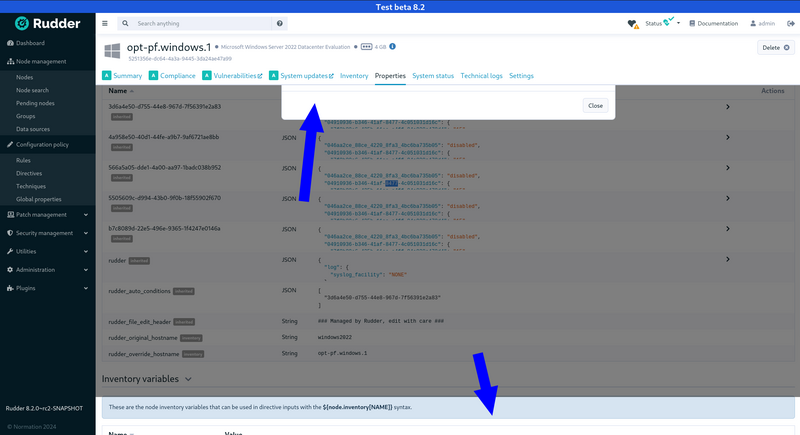Select the Properties tab
This screenshot has width=800, height=435.
390,75
